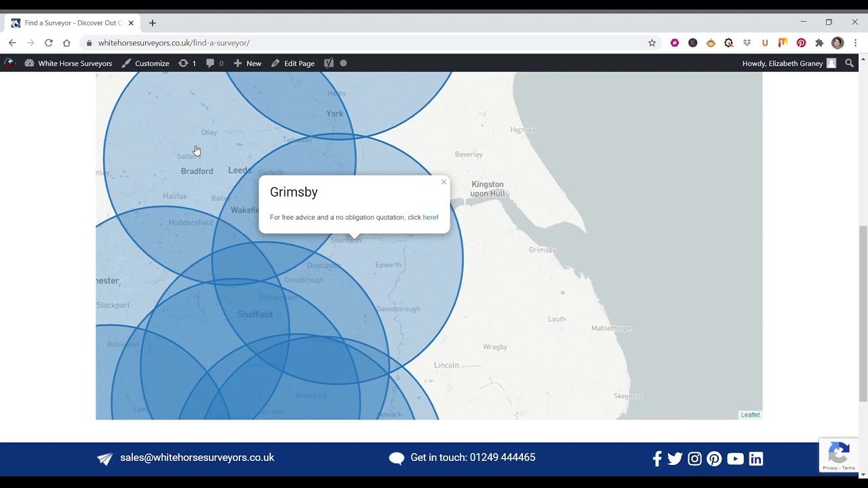Open the Facebook social icon
The height and width of the screenshot is (488, 868).
coord(657,459)
